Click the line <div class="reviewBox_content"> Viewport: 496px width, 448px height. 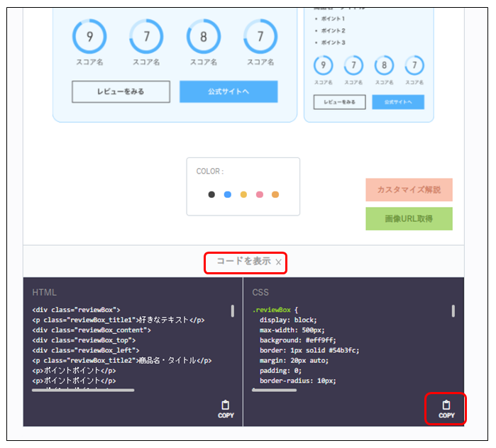(92, 330)
